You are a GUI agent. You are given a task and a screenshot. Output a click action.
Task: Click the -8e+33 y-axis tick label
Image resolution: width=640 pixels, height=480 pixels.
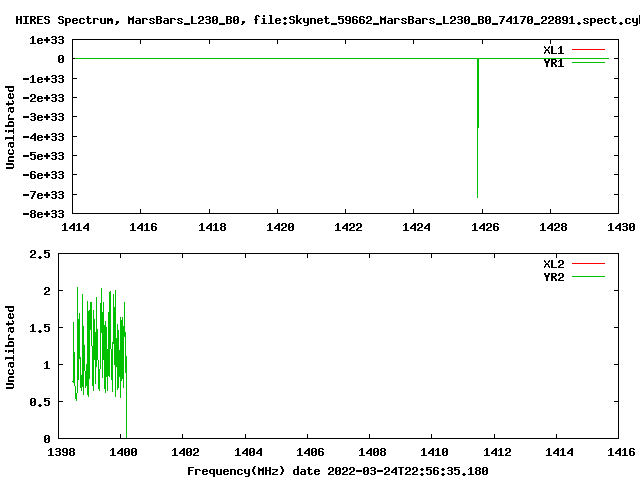(x=43, y=214)
